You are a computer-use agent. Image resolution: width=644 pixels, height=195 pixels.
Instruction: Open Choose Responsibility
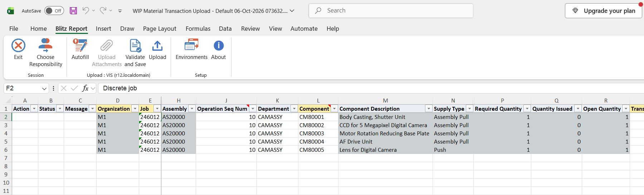(x=46, y=52)
